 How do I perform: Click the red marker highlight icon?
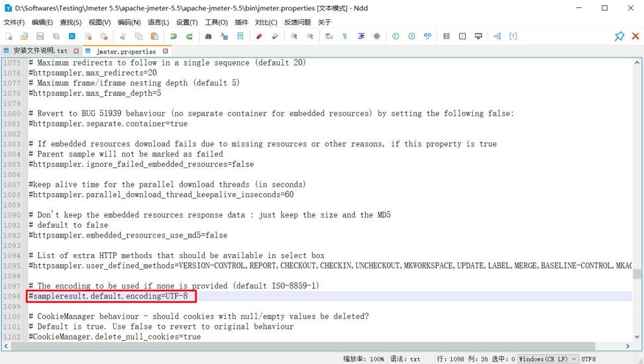(x=259, y=36)
